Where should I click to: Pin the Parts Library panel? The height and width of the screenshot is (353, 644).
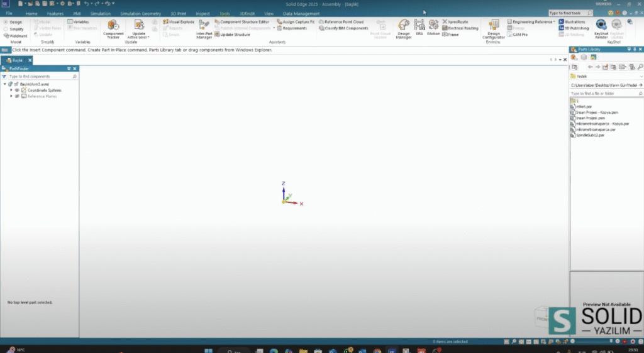[x=635, y=49]
